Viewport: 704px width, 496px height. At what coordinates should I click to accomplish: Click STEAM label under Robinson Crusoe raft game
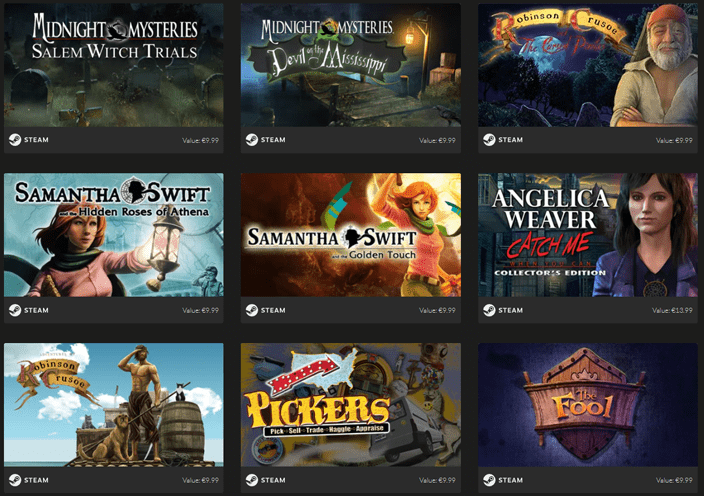(x=36, y=480)
